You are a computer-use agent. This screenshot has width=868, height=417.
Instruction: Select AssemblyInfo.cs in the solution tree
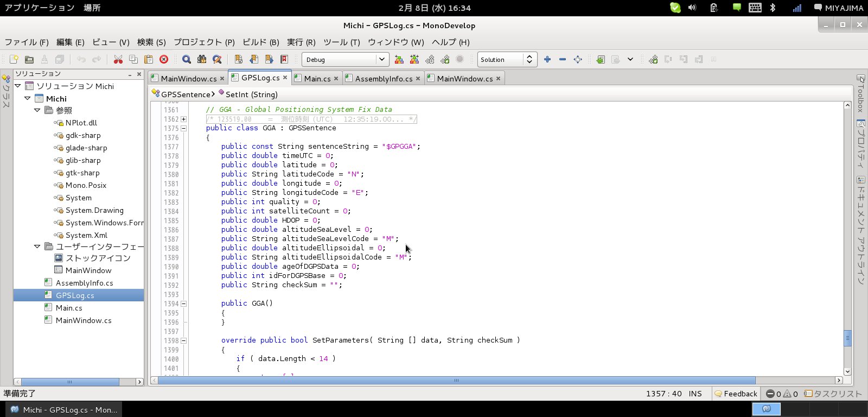coord(84,283)
